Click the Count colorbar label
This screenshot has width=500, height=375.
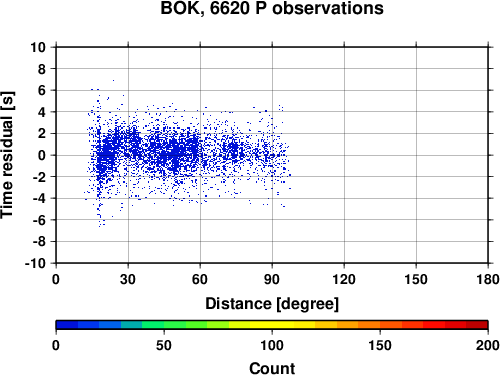[x=272, y=368]
